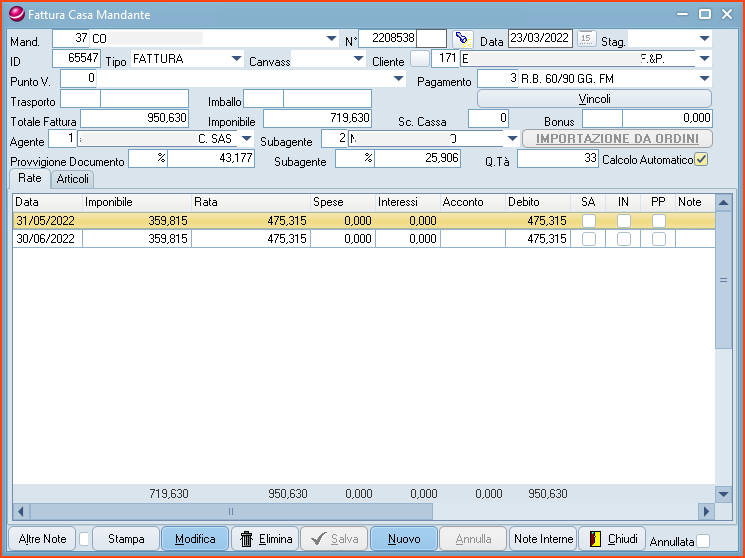The width and height of the screenshot is (745, 558).
Task: Click the Rata column header
Action: (x=251, y=202)
